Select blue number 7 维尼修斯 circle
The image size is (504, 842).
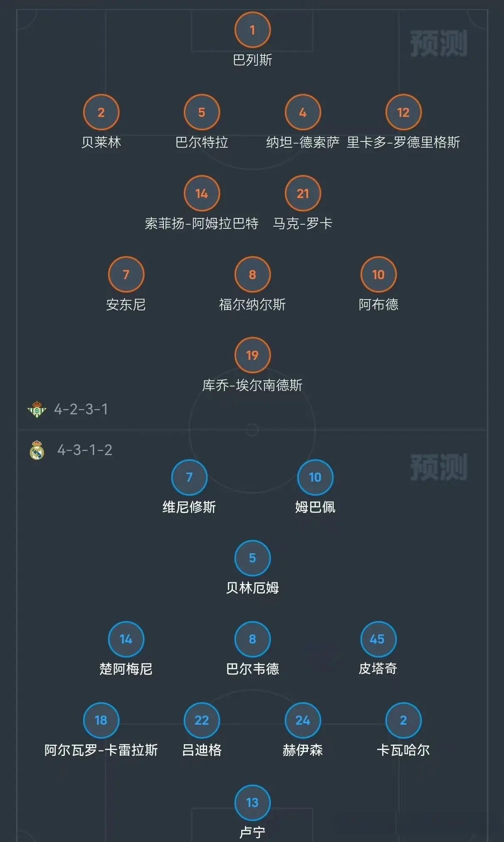pyautogui.click(x=189, y=477)
